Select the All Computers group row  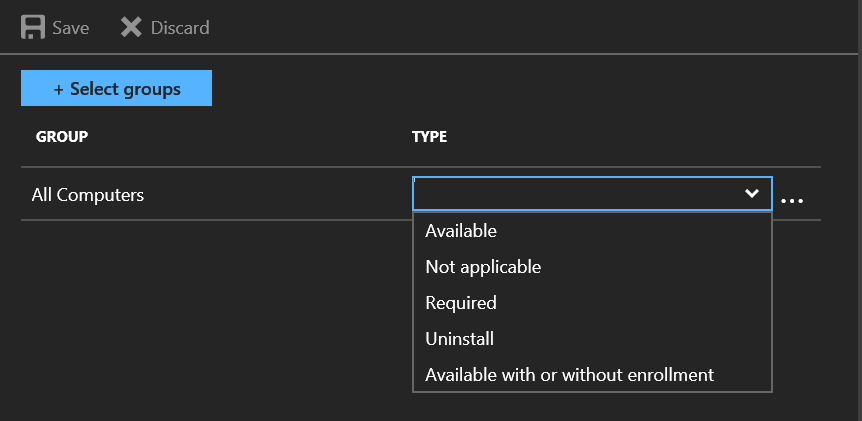[x=88, y=195]
